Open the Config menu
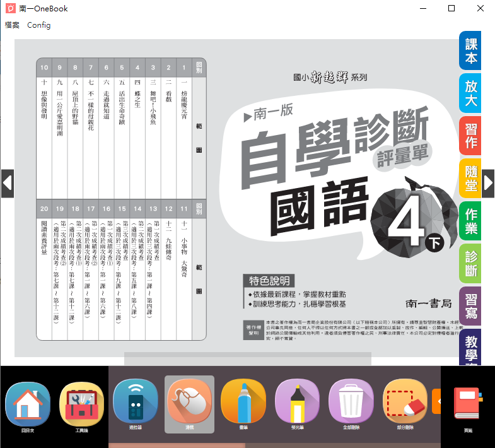 click(x=39, y=25)
